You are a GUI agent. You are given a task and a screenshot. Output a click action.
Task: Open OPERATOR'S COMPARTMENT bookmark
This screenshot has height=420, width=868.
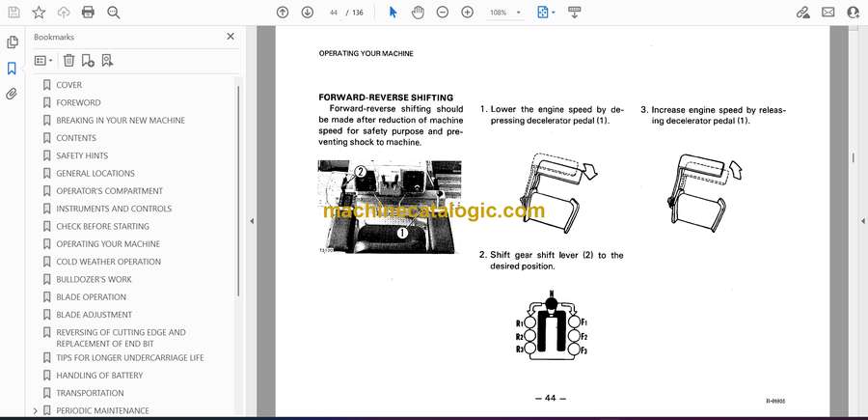point(109,191)
